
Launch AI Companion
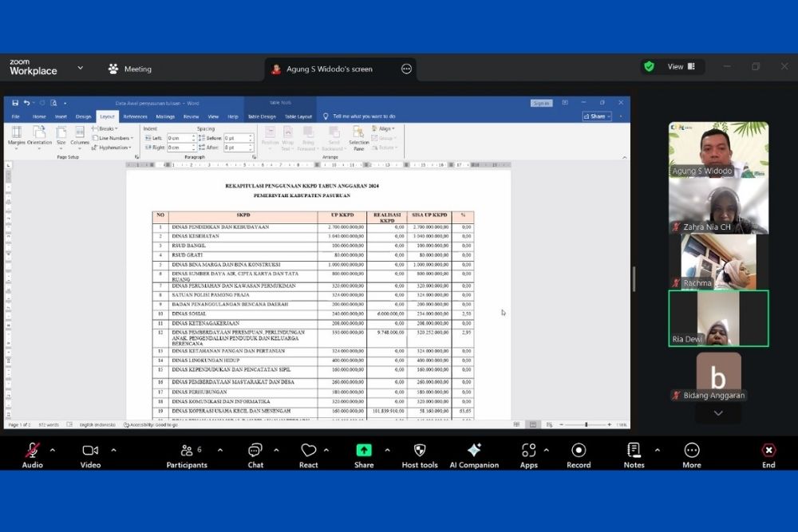pos(474,452)
